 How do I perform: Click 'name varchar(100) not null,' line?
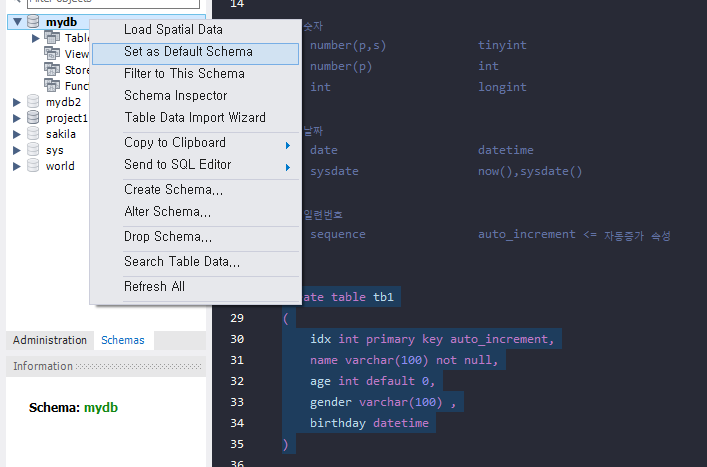[404, 360]
